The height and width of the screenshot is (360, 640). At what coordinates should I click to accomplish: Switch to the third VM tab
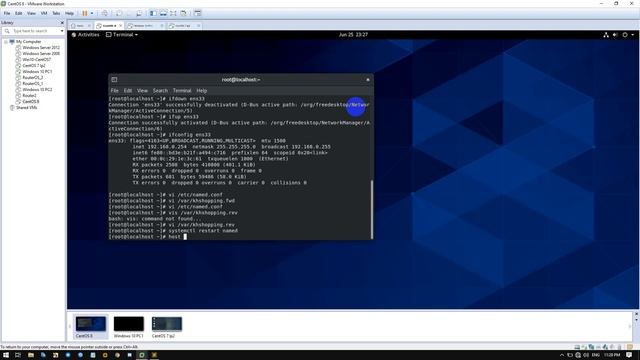[143, 25]
